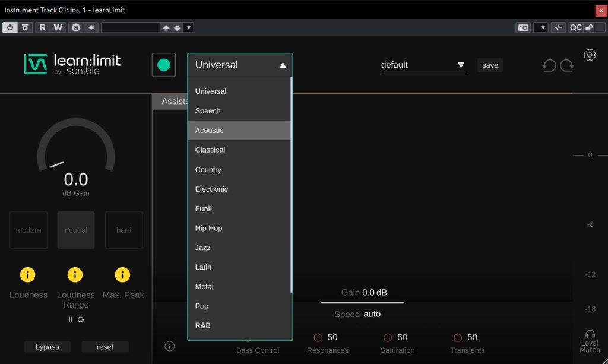
Task: Click the redo arrow icon
Action: 567,65
